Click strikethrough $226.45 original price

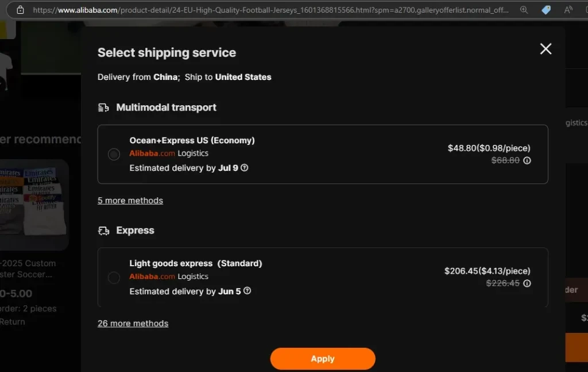(502, 283)
